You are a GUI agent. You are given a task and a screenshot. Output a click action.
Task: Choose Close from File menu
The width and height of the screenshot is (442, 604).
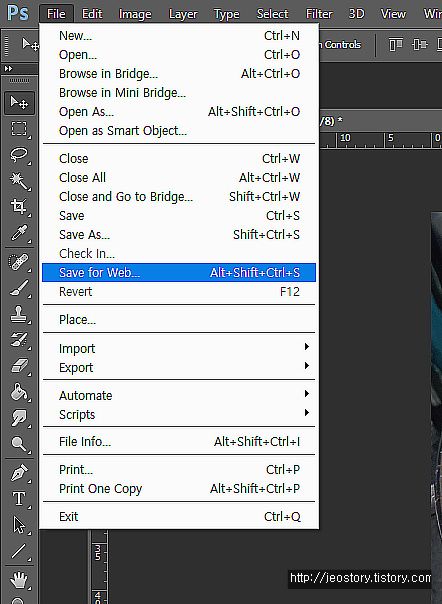(x=179, y=158)
